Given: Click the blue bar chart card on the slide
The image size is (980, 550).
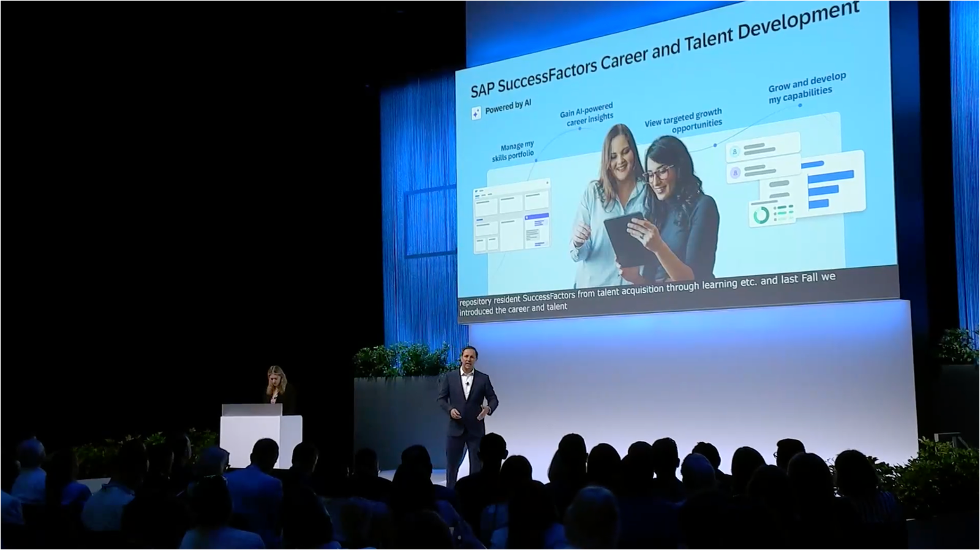Looking at the screenshot, I should point(832,183).
